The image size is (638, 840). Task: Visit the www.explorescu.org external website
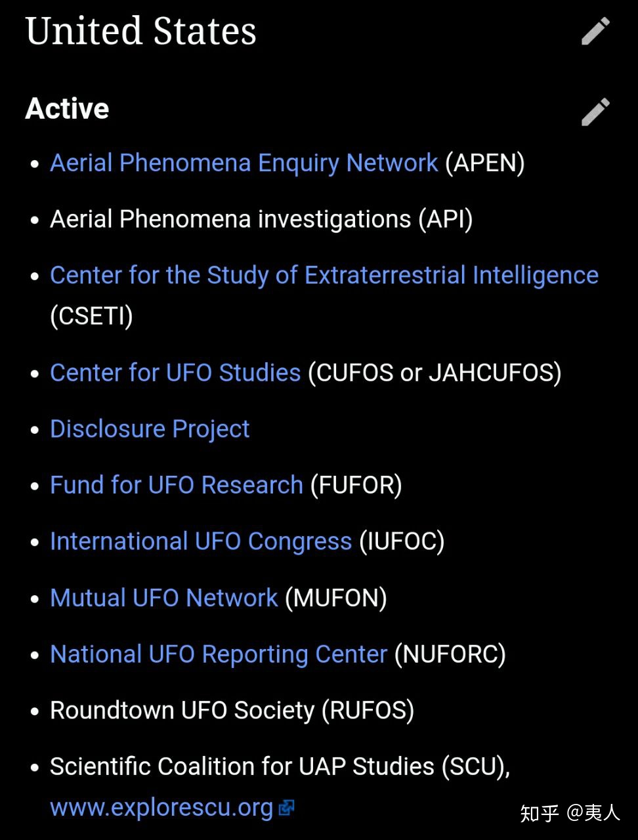tap(161, 807)
